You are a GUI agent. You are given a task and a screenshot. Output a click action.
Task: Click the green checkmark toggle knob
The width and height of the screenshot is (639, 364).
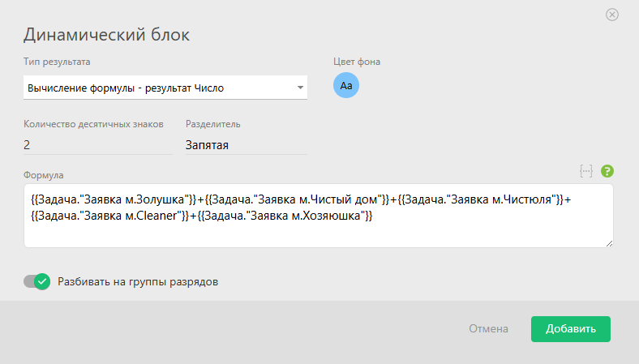(42, 281)
